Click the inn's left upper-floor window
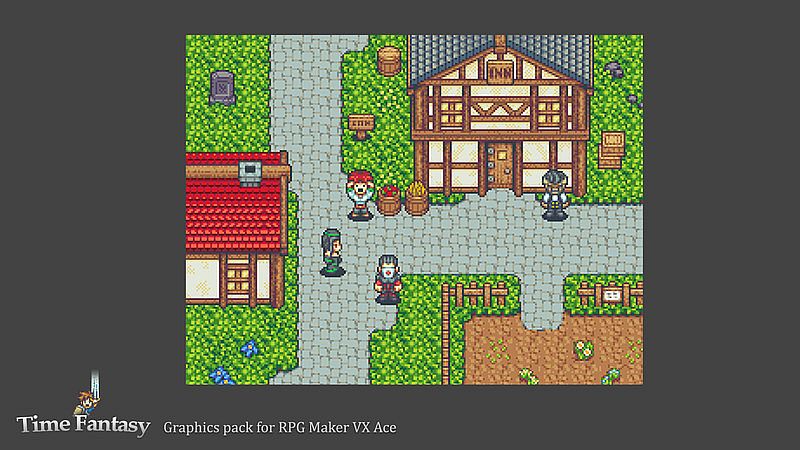 tap(451, 112)
